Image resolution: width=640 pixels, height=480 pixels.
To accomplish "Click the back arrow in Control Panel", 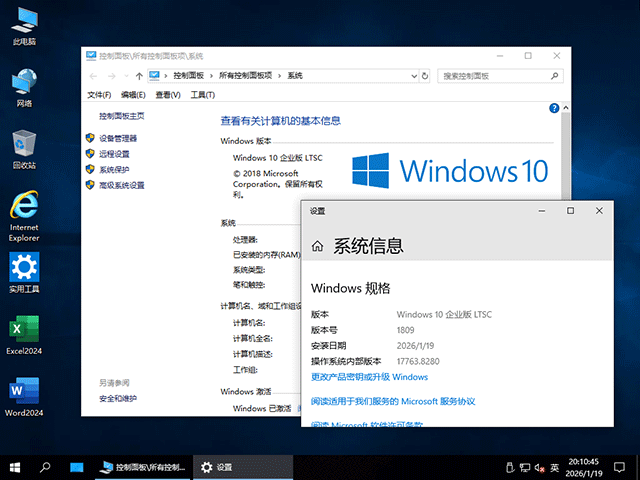I will coord(93,76).
